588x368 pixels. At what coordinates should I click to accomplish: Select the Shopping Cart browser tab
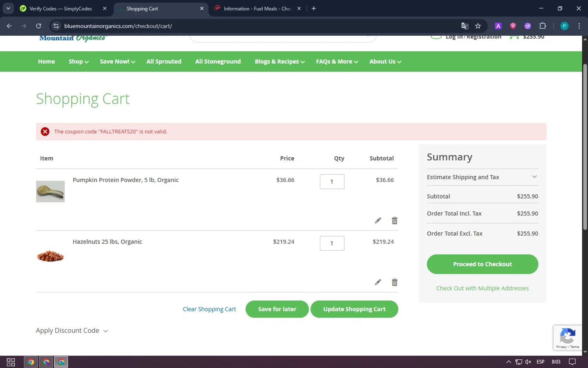click(161, 9)
